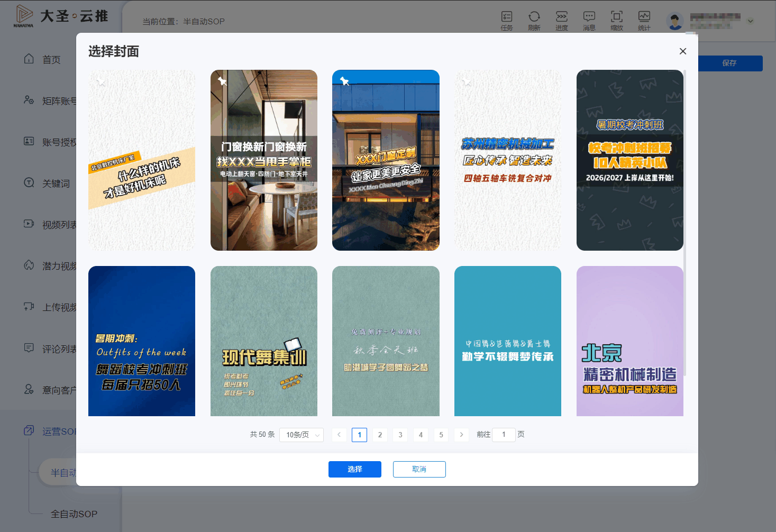Image resolution: width=776 pixels, height=532 pixels.
Task: Open 意向客户 sidebar icon
Action: tap(29, 389)
